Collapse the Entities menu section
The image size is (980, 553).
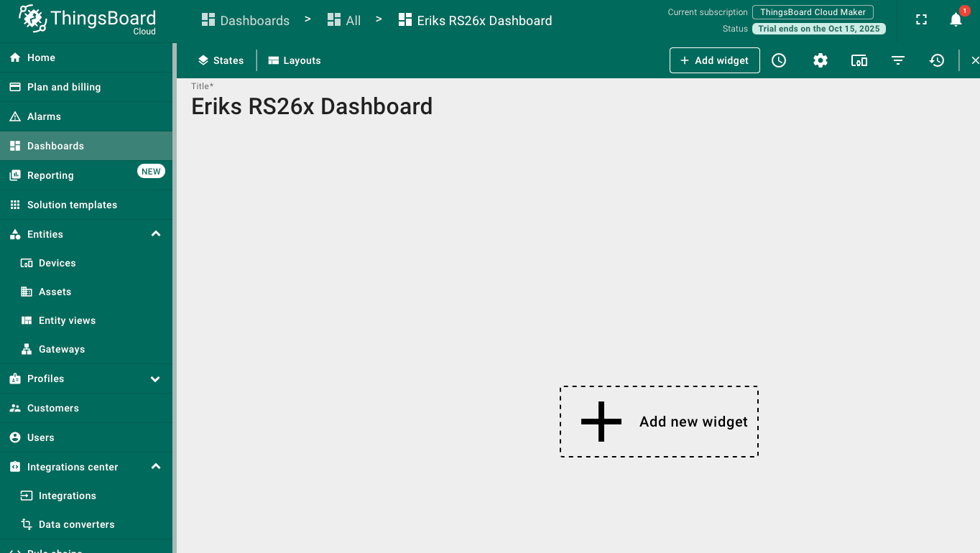click(156, 234)
